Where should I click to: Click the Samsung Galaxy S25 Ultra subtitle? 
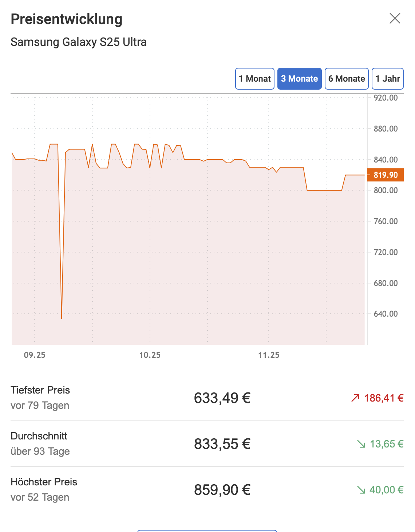(79, 42)
